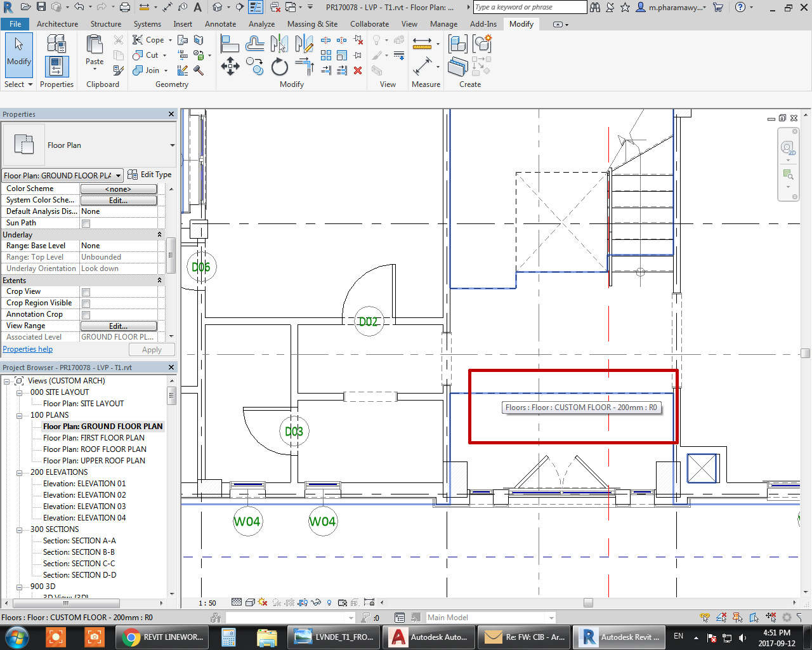Screen dimensions: 812x650
Task: Click the Offset tool icon
Action: [x=255, y=44]
